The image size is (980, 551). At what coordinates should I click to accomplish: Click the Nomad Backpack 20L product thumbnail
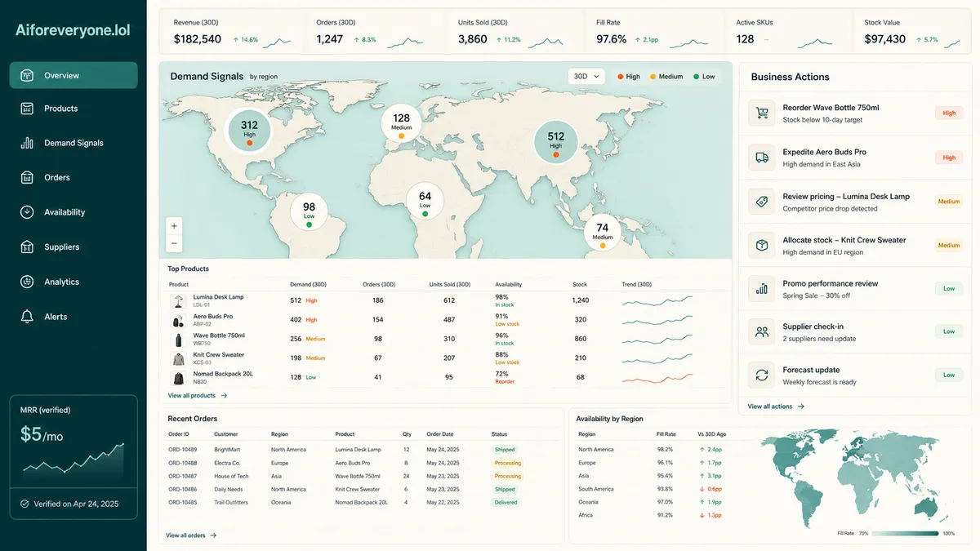(178, 378)
